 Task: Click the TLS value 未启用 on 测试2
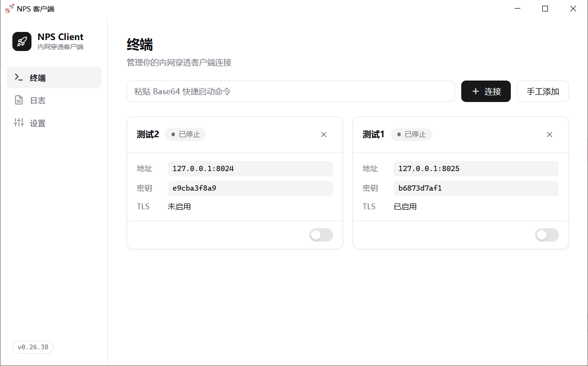coord(179,207)
